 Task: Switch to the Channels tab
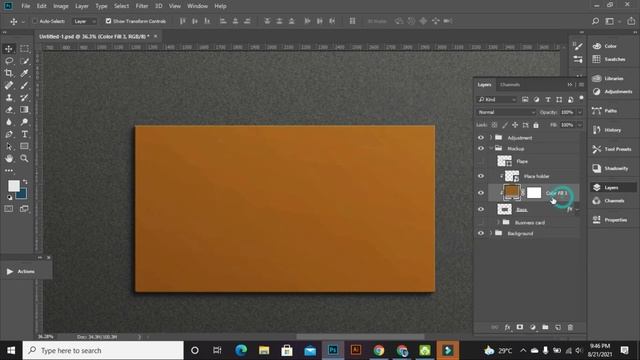[510, 85]
